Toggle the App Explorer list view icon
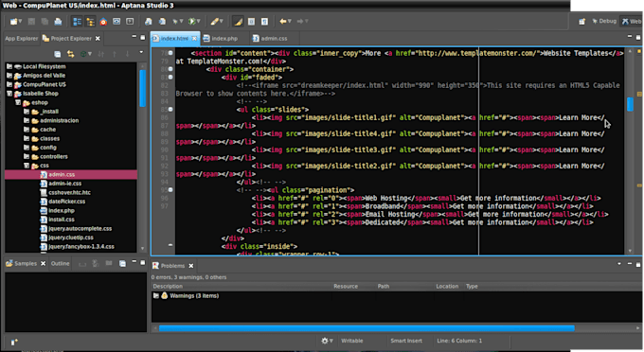 (x=77, y=22)
